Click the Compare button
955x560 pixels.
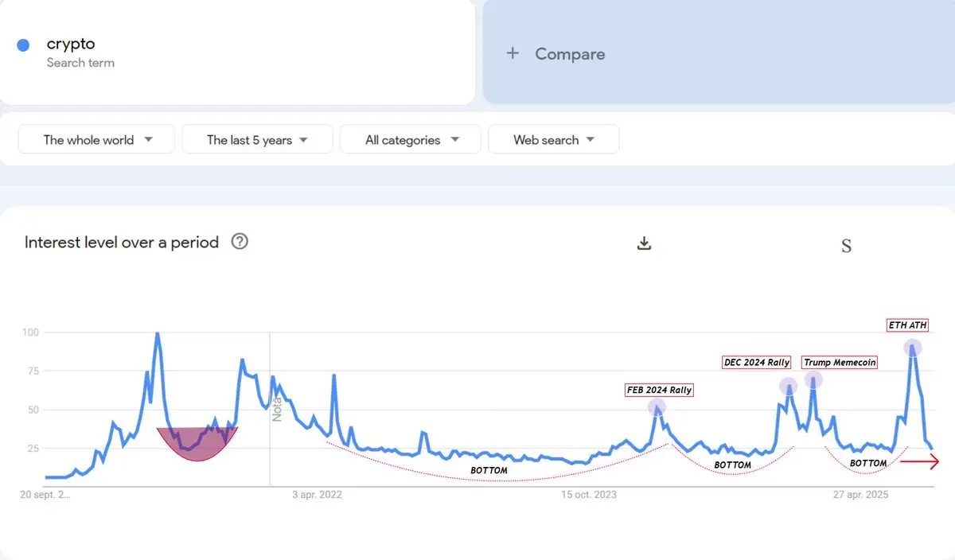pos(569,54)
